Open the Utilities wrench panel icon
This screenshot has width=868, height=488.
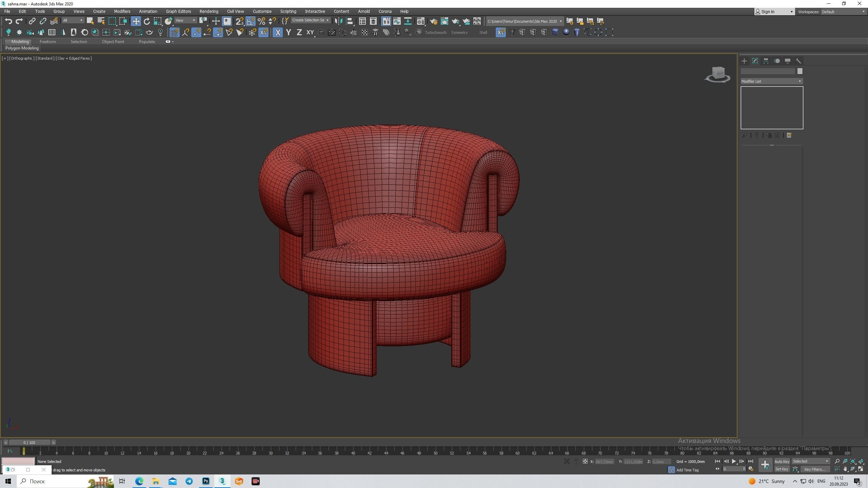tap(798, 61)
